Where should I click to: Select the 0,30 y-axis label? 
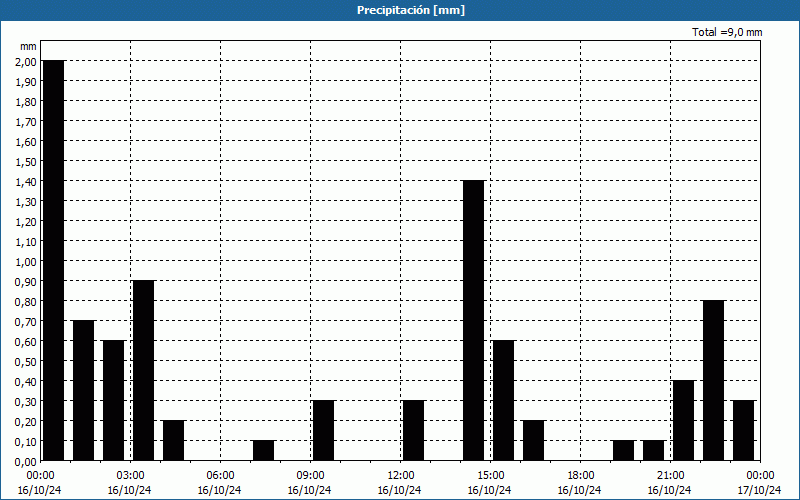click(x=27, y=402)
